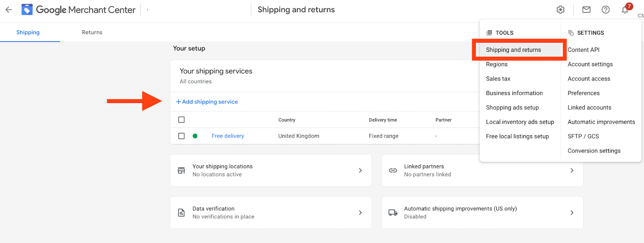
Task: Click Add shipping service
Action: [207, 102]
